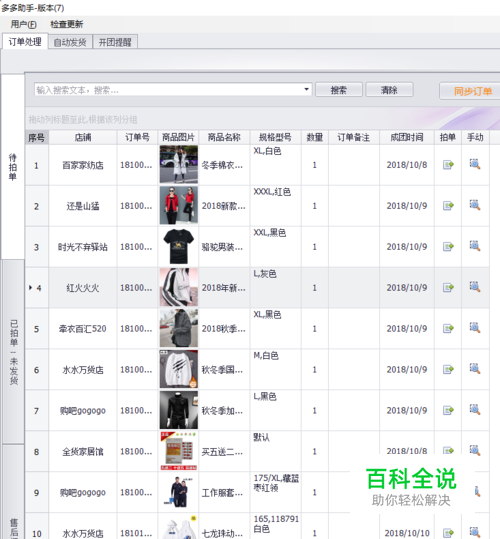Viewport: 500px width, 539px height.
Task: Select the 待拍单 vertical side tab
Action: click(13, 167)
